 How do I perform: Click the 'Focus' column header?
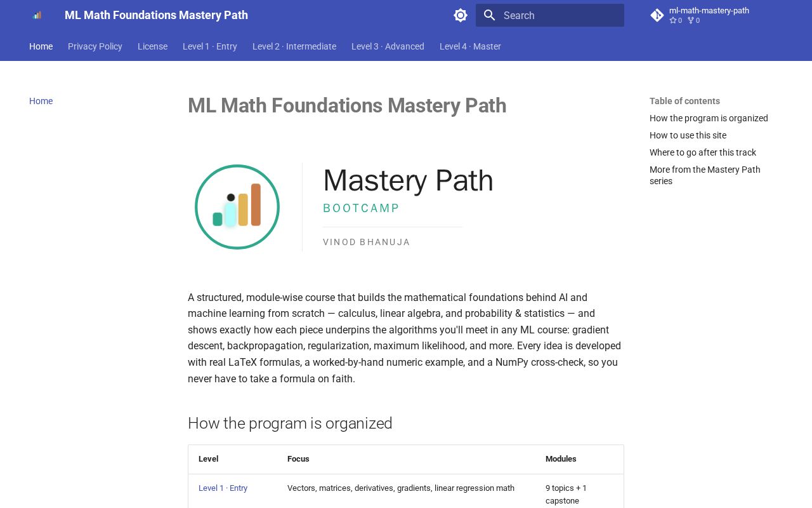coord(298,459)
